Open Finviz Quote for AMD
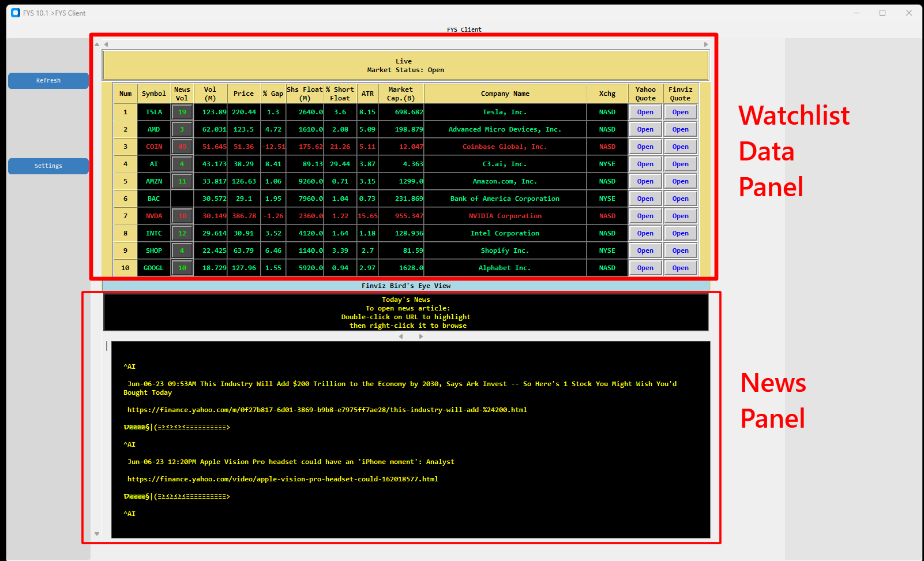 click(x=681, y=129)
